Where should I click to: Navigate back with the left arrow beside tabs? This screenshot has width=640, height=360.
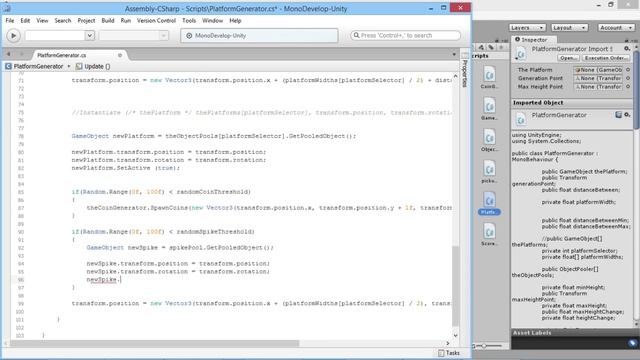click(x=8, y=54)
